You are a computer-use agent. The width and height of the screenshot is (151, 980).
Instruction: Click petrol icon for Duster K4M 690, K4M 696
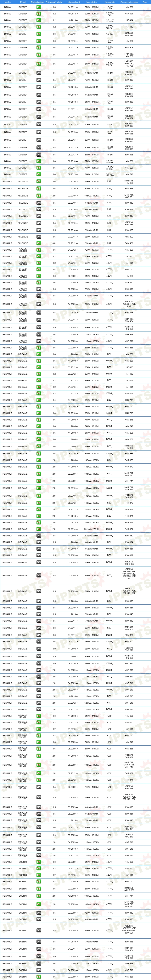(39, 34)
